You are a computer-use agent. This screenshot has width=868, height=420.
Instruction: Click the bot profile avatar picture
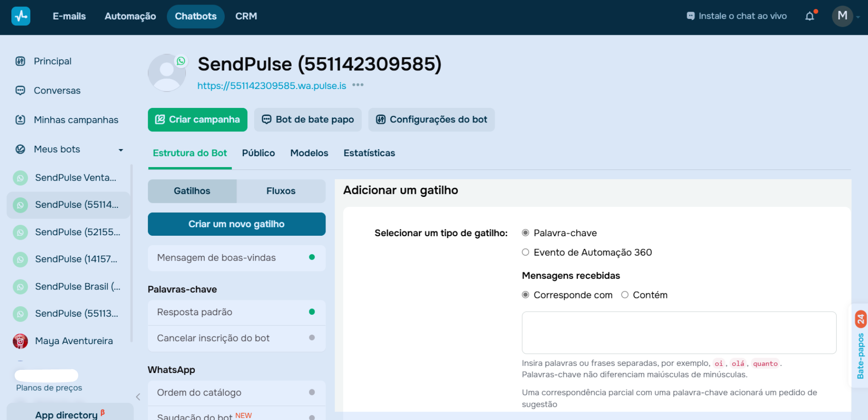tap(167, 73)
